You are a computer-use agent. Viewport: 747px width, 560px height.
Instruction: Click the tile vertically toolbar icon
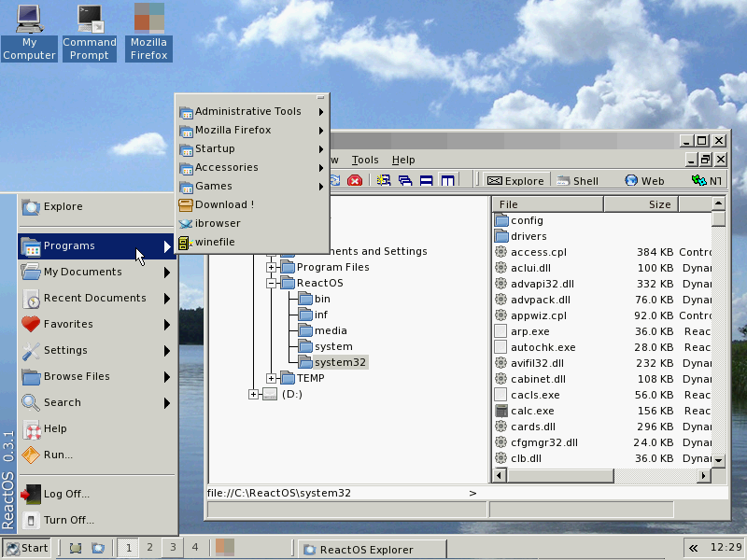pyautogui.click(x=448, y=180)
